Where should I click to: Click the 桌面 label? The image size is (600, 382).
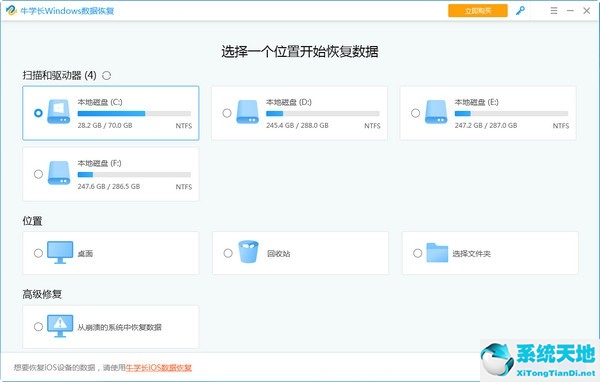click(x=85, y=253)
